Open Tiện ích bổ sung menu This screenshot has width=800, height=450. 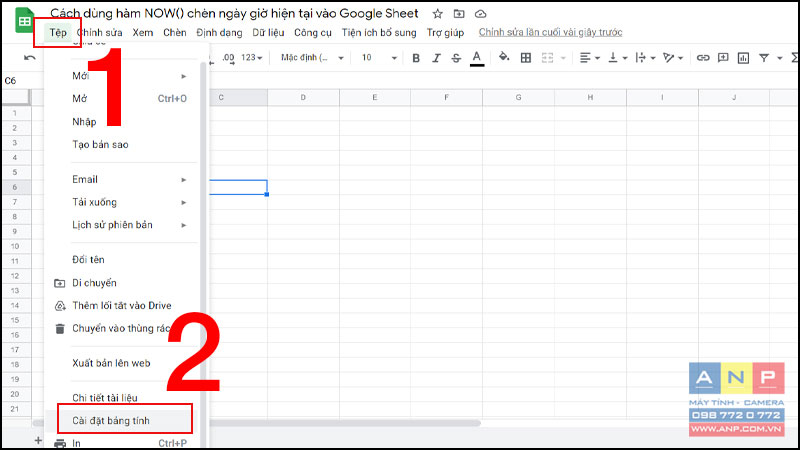click(379, 33)
